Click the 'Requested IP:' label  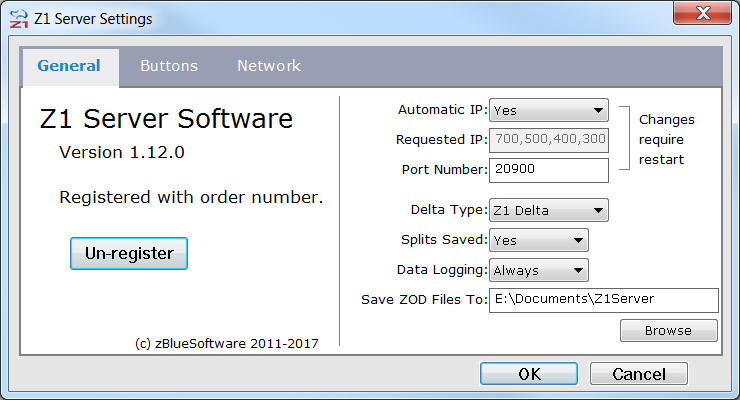point(441,140)
